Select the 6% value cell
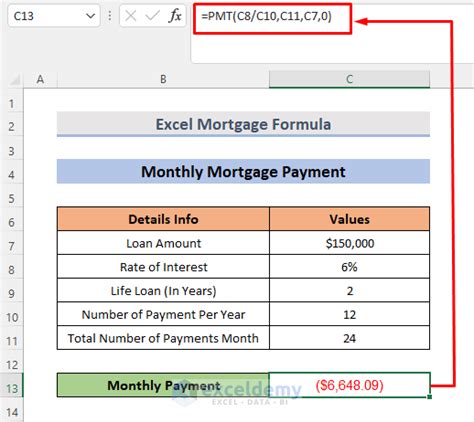The width and height of the screenshot is (474, 422). coord(349,267)
